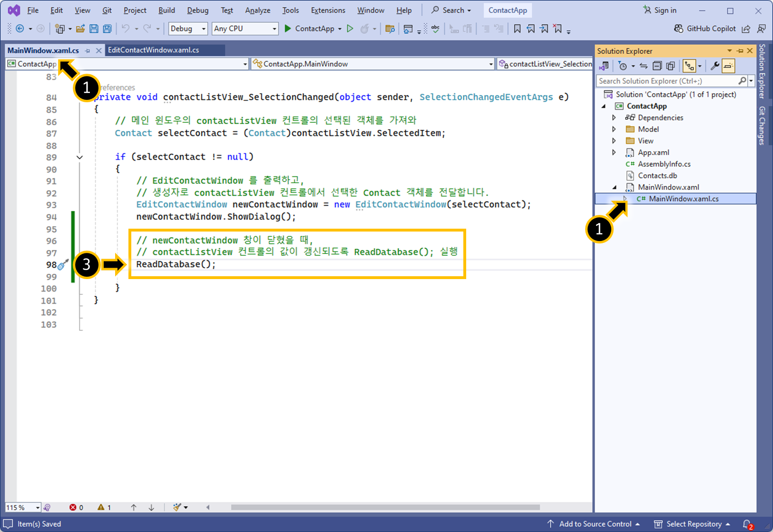This screenshot has height=532, width=773.
Task: Click the screwdriver quick actions icon on line 98
Action: tap(63, 265)
